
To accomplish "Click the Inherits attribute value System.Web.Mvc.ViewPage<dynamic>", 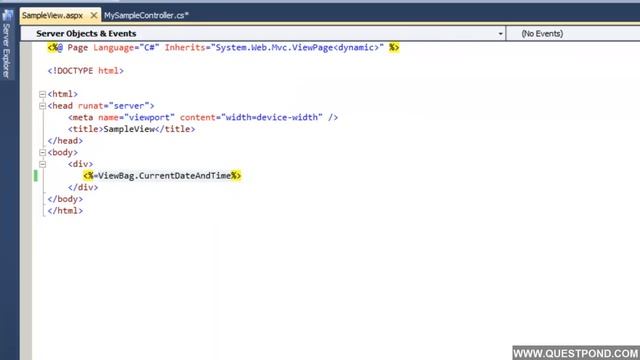I will coord(297,48).
